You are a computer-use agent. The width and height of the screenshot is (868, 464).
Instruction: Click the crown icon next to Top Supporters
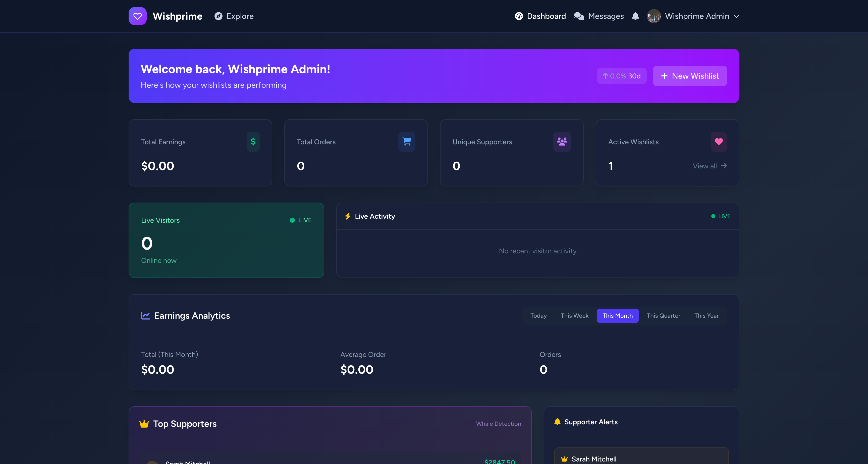(144, 424)
